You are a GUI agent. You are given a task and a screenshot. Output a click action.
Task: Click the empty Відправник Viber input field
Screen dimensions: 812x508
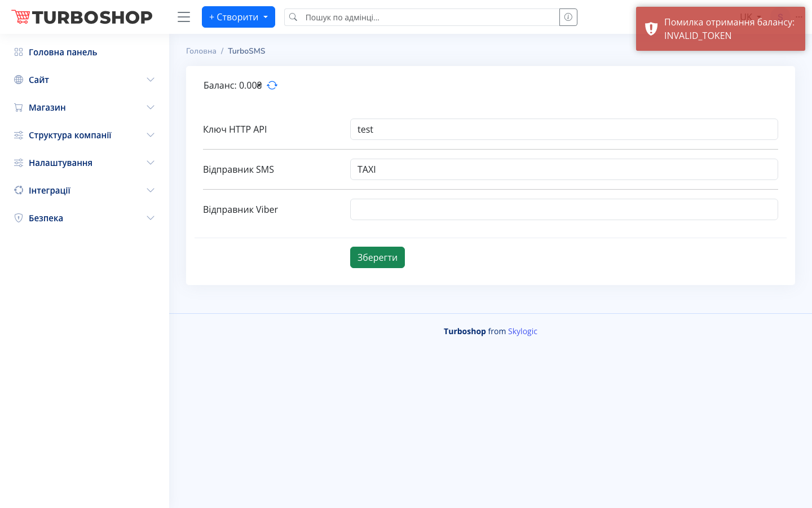564,209
